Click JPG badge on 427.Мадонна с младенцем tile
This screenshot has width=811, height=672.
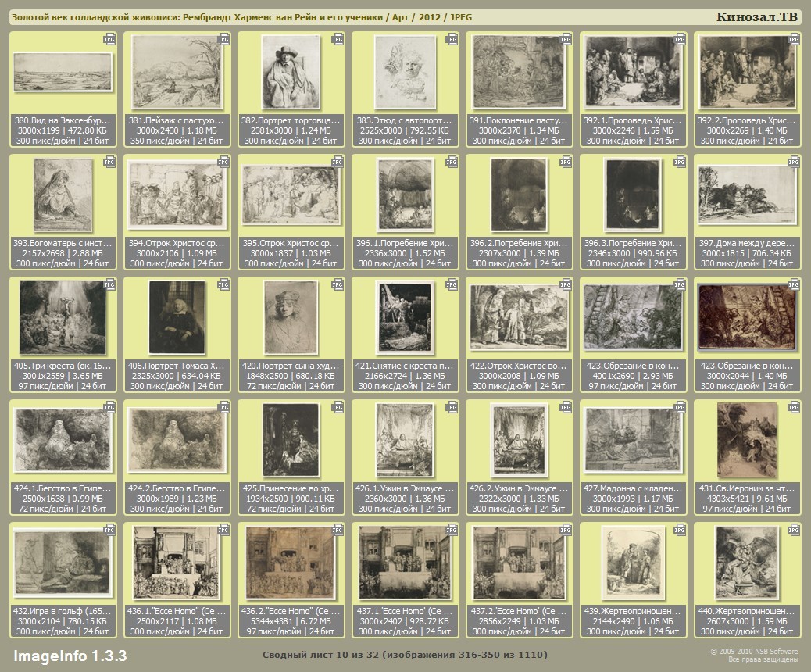coord(680,407)
